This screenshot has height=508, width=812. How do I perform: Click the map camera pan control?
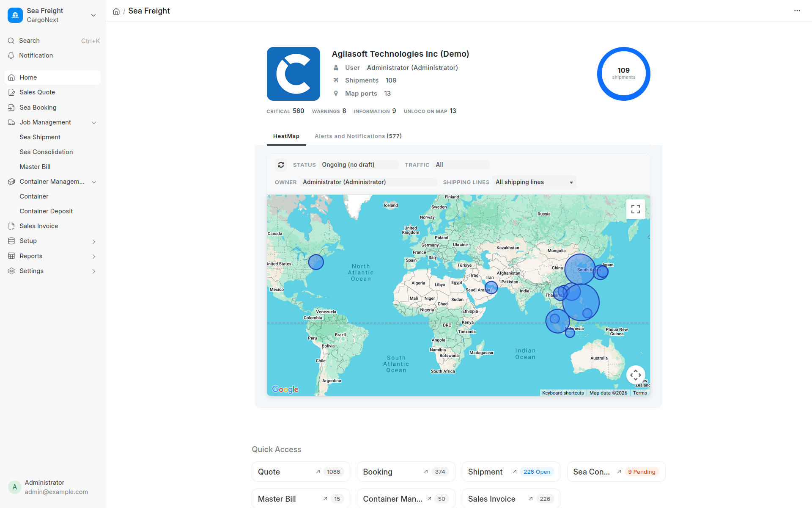636,375
